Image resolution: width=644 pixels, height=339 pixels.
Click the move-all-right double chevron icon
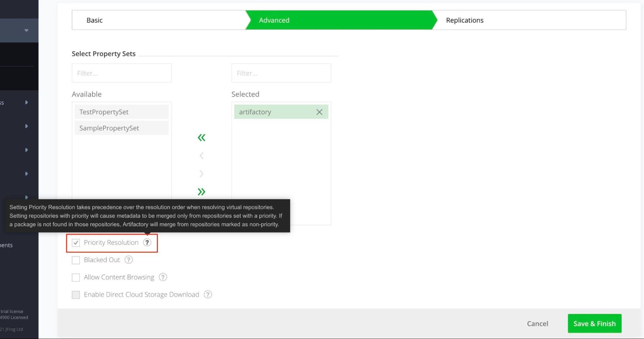pos(201,192)
